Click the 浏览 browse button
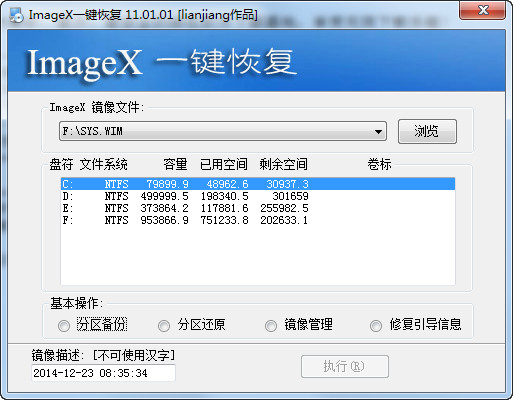Image resolution: width=513 pixels, height=400 pixels. coord(427,131)
